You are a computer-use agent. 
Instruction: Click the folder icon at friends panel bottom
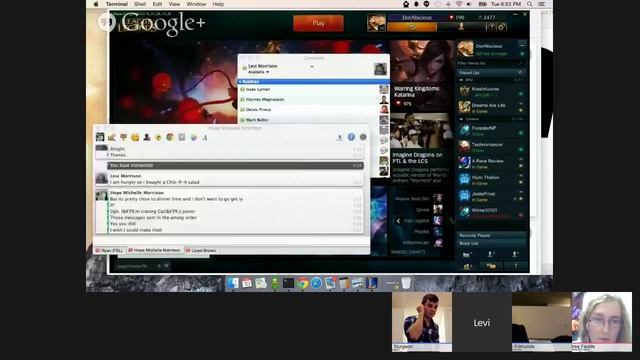tap(491, 266)
